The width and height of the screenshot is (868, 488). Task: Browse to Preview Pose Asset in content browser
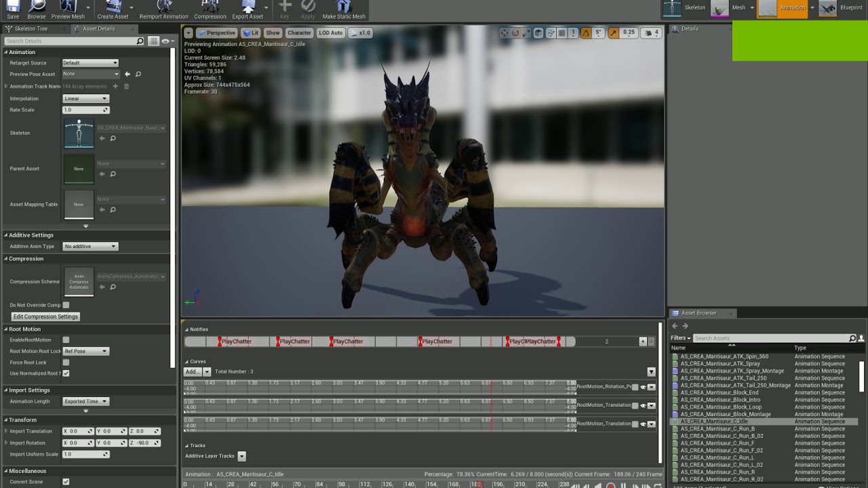[138, 74]
